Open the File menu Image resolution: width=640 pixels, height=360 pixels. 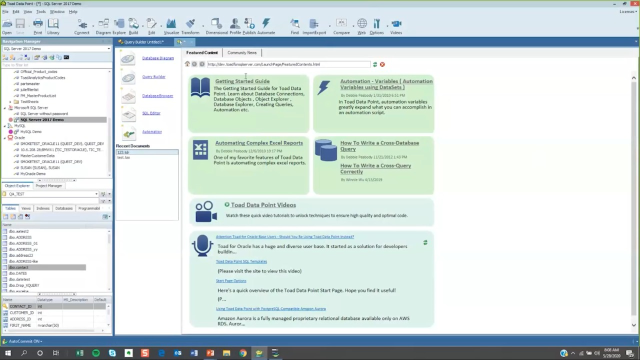coord(5,12)
